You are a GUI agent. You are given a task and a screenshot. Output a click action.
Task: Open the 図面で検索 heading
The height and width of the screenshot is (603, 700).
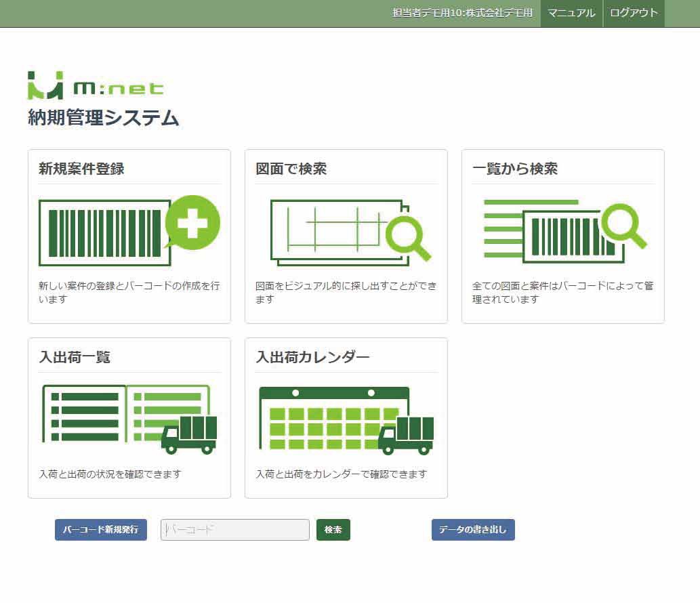click(x=291, y=169)
